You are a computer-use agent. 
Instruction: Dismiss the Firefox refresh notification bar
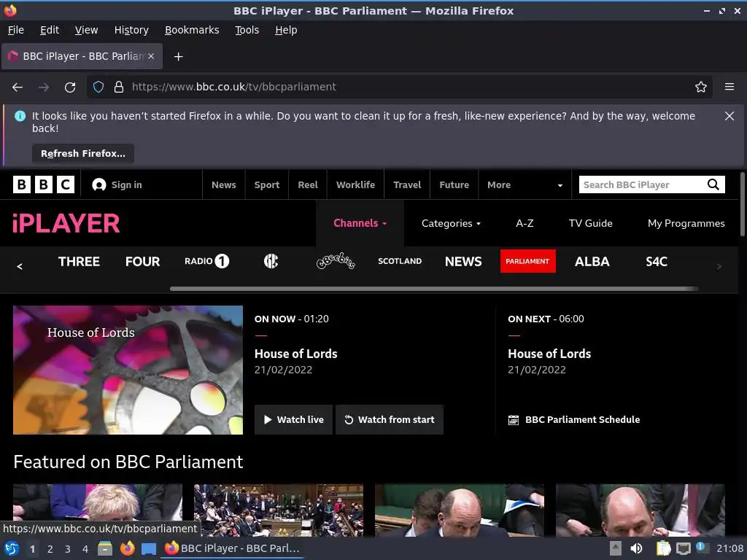(729, 116)
